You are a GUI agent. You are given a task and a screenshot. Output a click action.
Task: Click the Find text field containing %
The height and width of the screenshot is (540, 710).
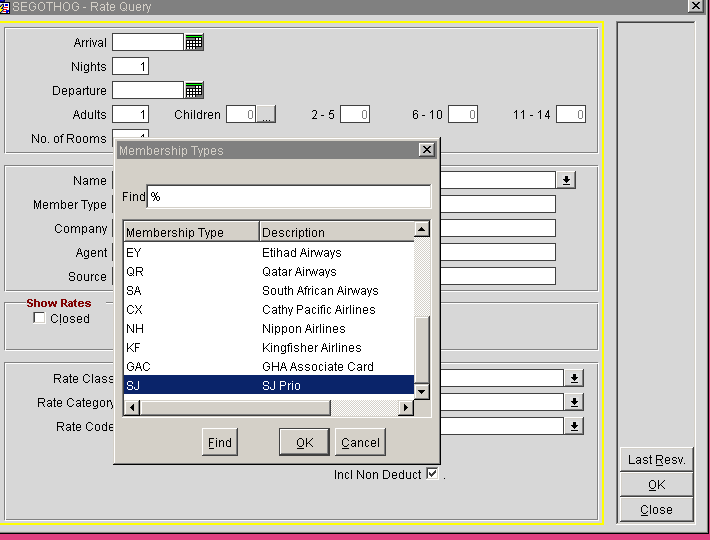click(289, 196)
